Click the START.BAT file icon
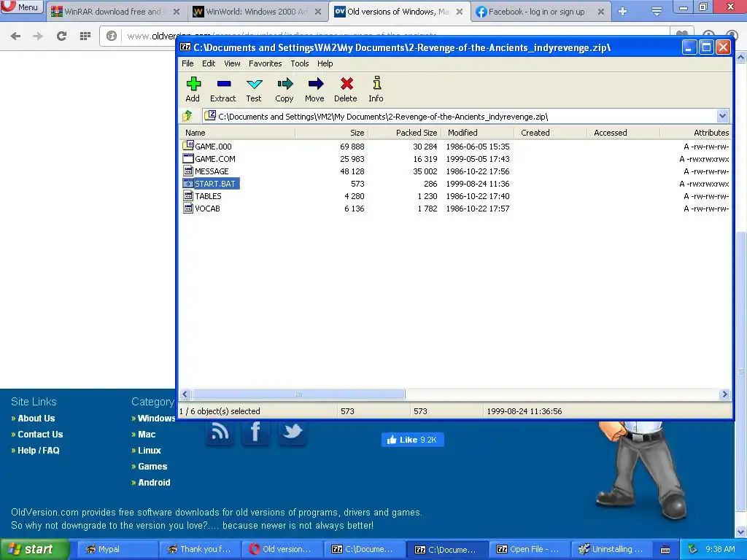Screen dimensions: 747x560 pyautogui.click(x=188, y=183)
